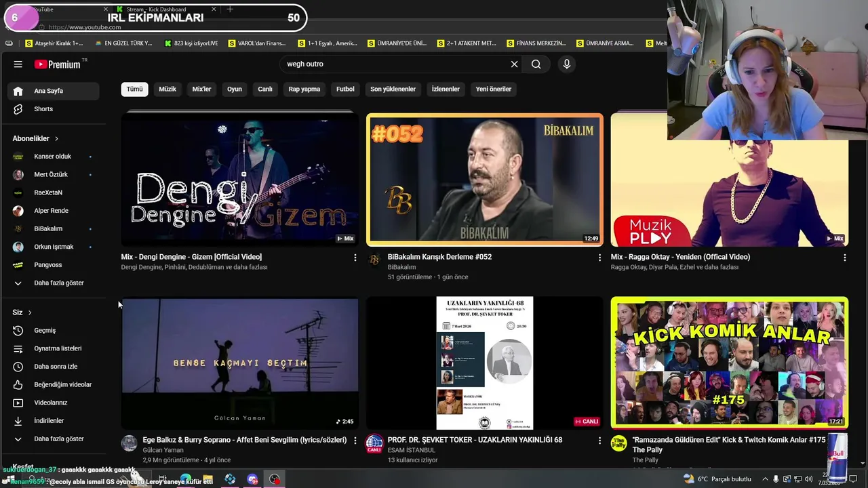868x488 pixels.
Task: Expand subscriptions with Daha fazla göster
Action: point(53,283)
